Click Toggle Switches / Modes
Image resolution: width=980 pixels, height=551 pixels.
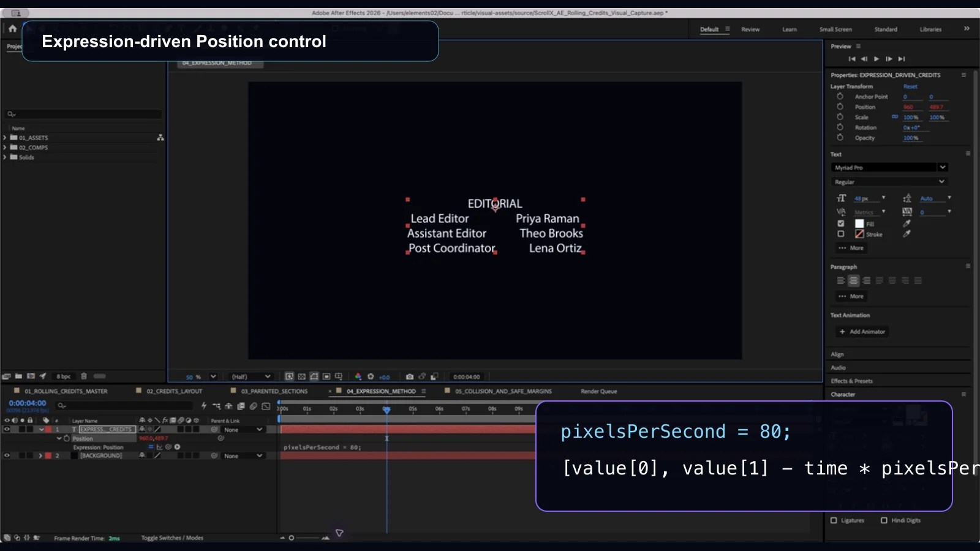172,538
